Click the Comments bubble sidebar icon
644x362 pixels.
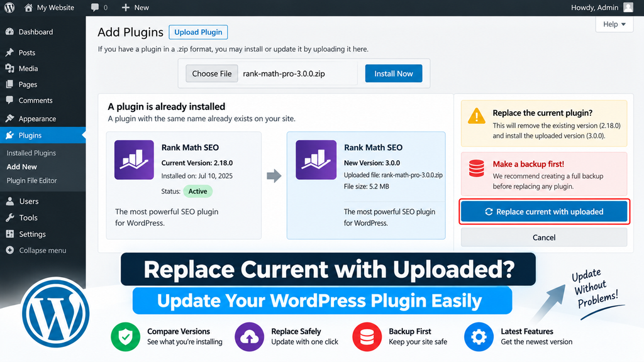pos(10,100)
